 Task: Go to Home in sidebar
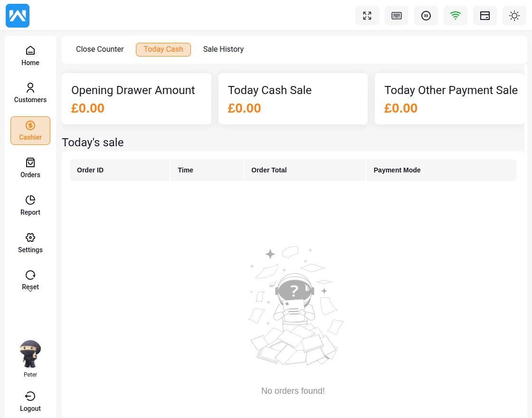pyautogui.click(x=30, y=56)
